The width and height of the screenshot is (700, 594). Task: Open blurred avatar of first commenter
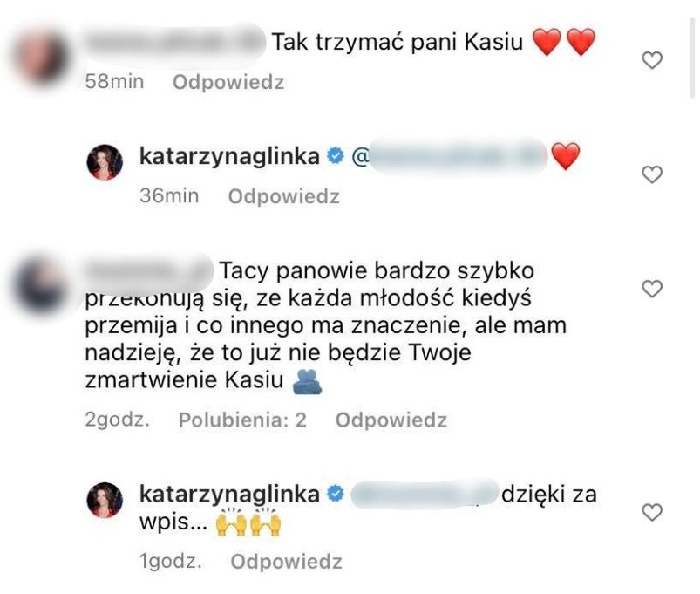pos(41,58)
